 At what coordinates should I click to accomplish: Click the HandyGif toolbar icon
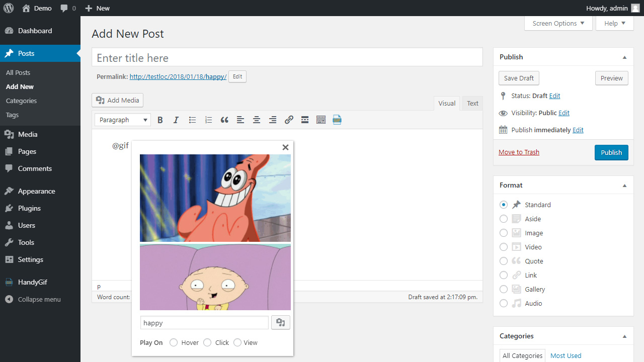(337, 120)
